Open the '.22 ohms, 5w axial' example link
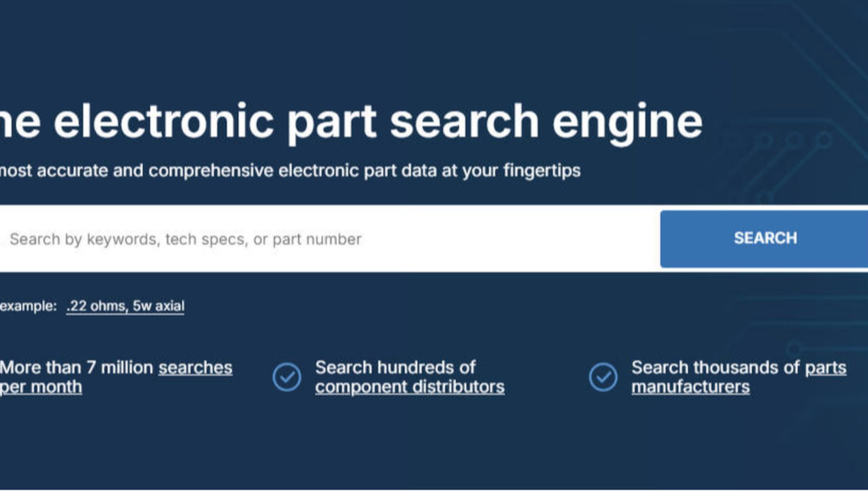The image size is (868, 491). (x=125, y=306)
